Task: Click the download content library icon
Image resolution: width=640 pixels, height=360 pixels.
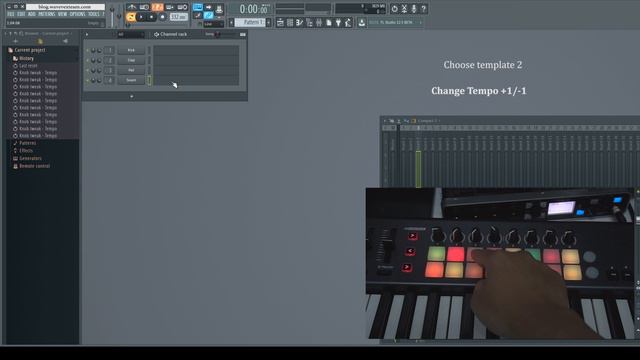Action: [x=362, y=22]
